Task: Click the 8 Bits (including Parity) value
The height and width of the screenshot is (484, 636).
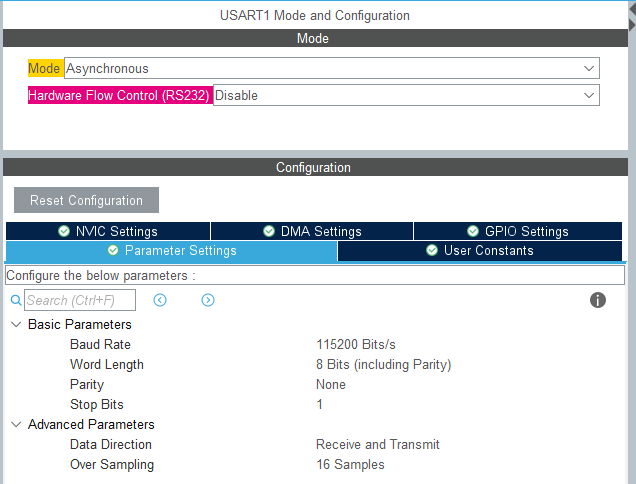Action: coord(383,364)
